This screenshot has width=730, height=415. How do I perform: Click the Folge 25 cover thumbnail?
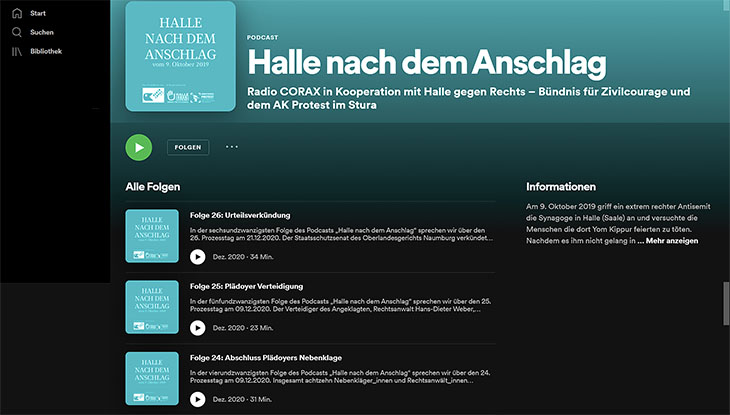coord(152,307)
